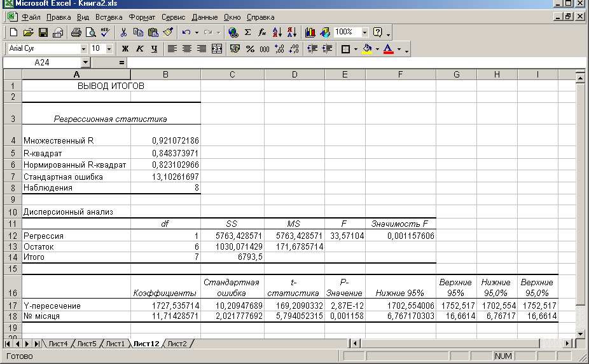
Task: Click the Merge and Center icon
Action: [217, 49]
